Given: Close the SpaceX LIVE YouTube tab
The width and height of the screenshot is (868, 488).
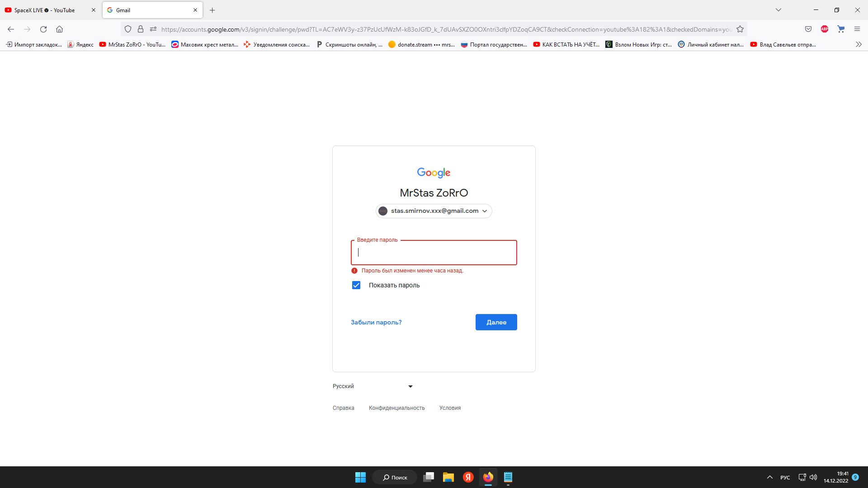Looking at the screenshot, I should (94, 10).
